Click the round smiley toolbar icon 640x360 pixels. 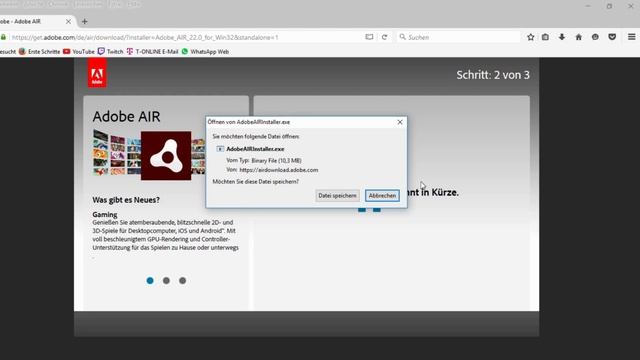tap(595, 37)
